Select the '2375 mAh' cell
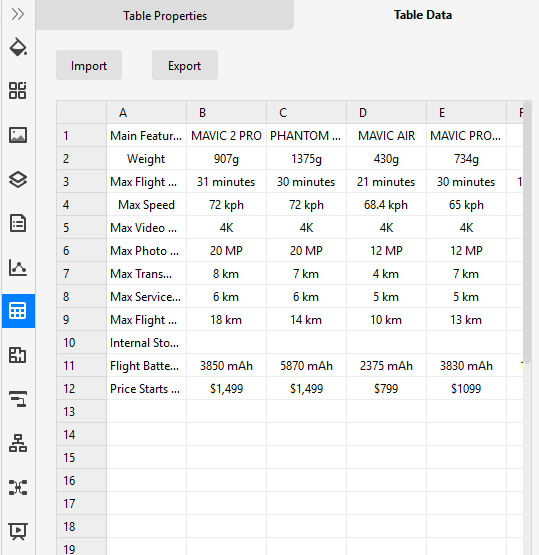 (x=386, y=366)
